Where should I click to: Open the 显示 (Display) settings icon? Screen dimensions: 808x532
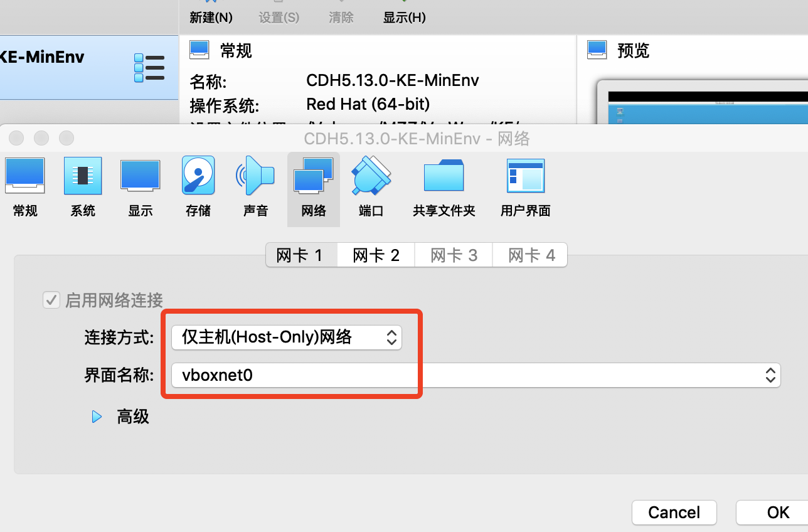tap(141, 176)
